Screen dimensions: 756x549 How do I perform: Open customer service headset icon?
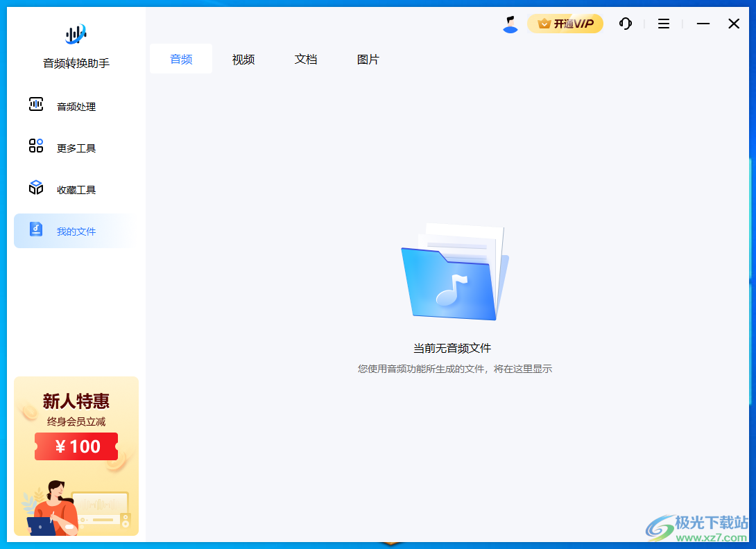(x=626, y=24)
